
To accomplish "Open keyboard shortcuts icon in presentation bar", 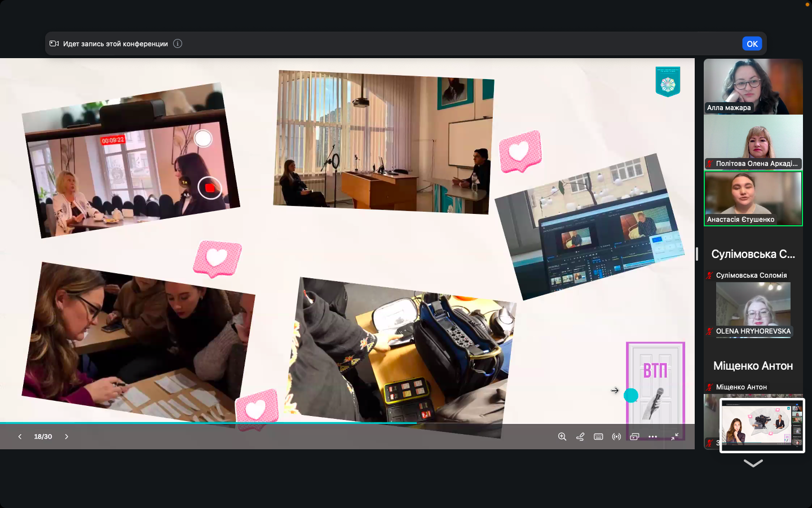I will click(598, 436).
